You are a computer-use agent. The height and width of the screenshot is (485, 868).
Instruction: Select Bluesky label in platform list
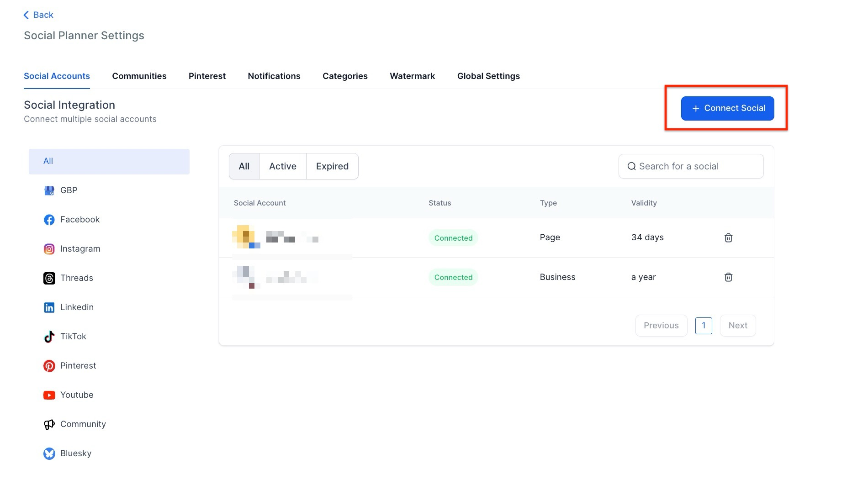tap(76, 453)
